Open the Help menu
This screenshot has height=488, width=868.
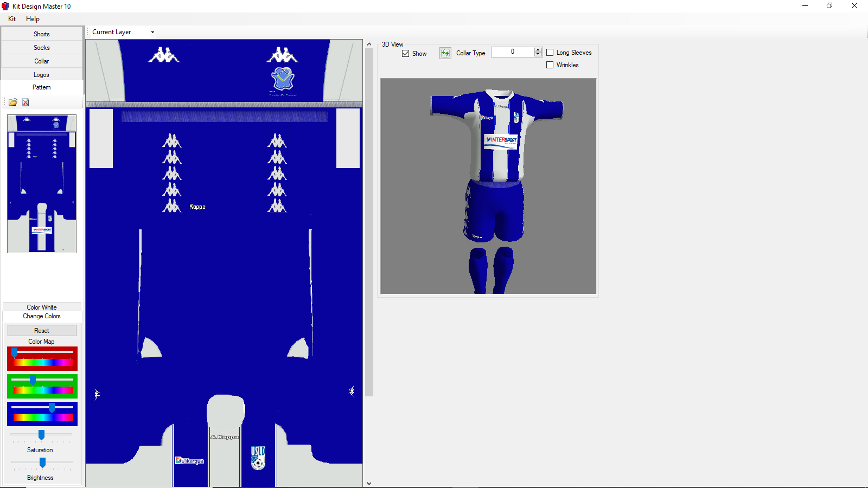click(33, 19)
